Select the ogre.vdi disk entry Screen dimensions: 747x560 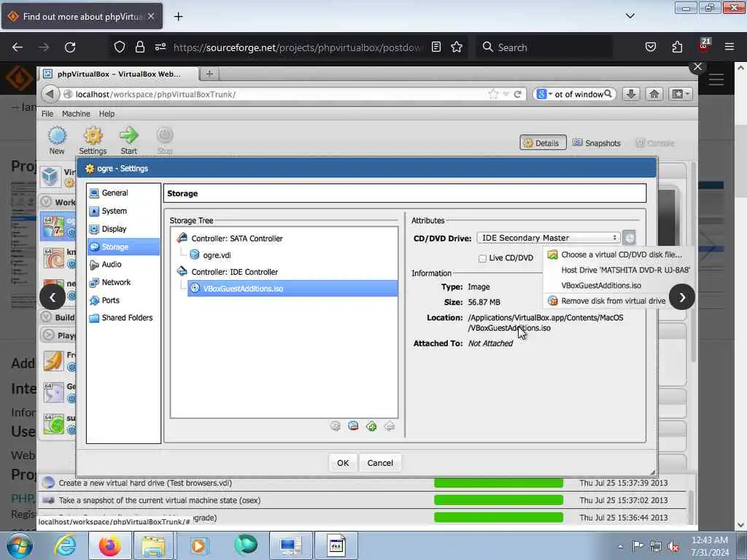pyautogui.click(x=210, y=254)
